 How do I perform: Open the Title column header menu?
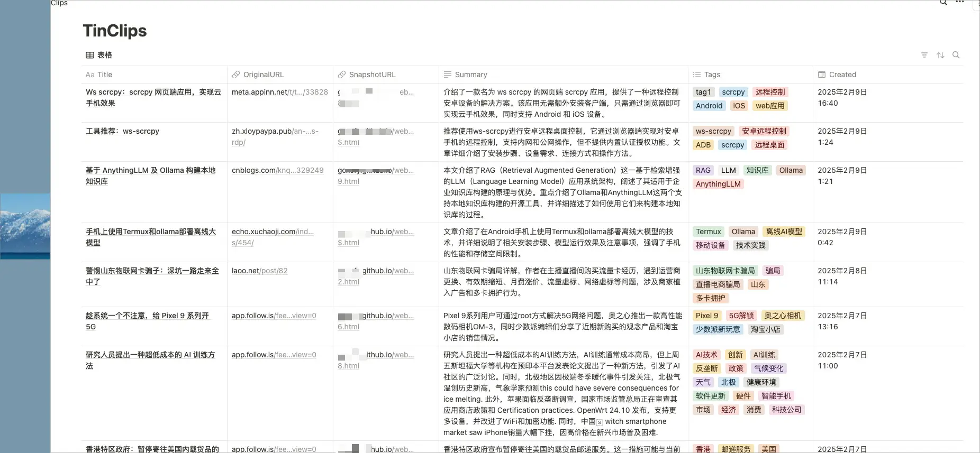pyautogui.click(x=154, y=75)
